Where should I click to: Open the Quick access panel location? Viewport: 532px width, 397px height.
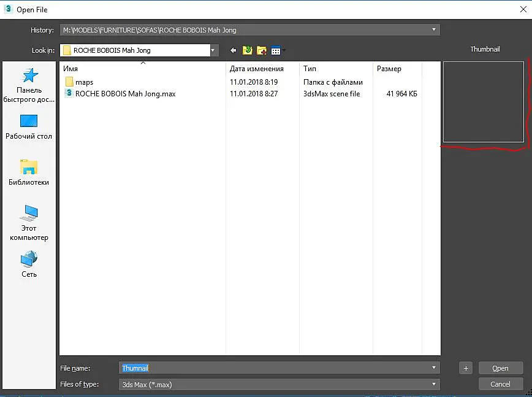pos(29,85)
